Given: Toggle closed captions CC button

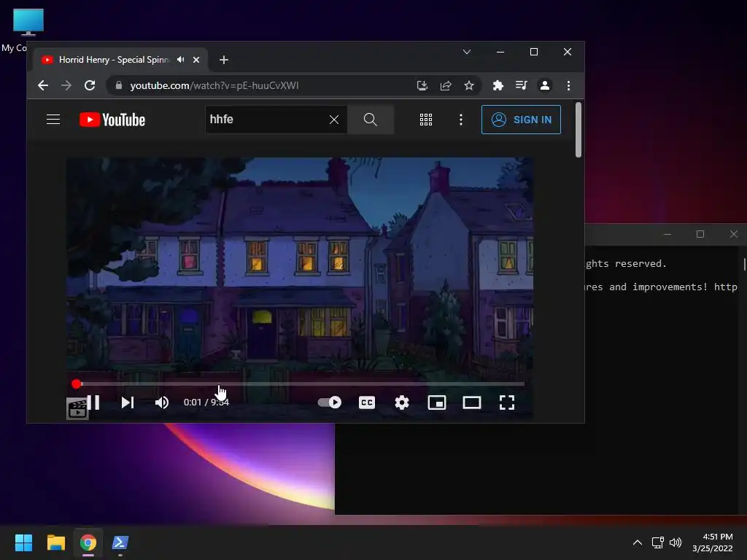Looking at the screenshot, I should pos(367,402).
